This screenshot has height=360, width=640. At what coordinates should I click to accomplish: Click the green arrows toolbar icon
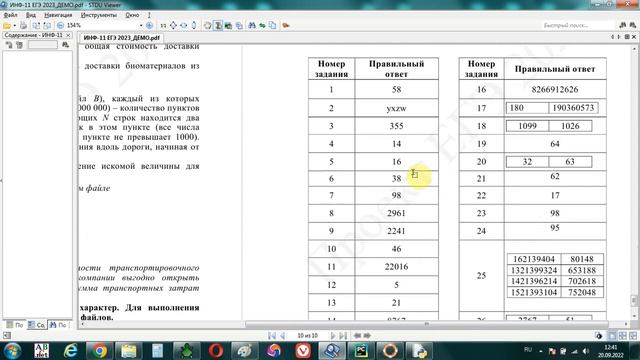(262, 25)
